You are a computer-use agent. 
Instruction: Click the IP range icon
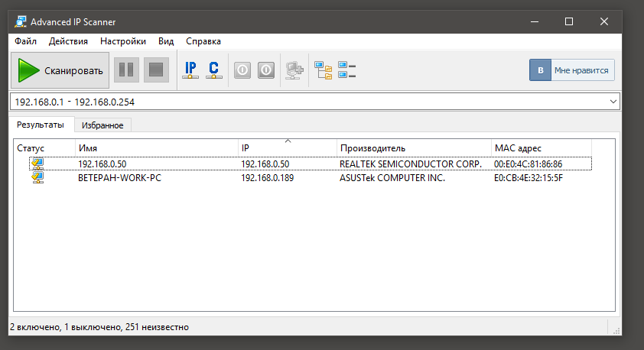190,70
